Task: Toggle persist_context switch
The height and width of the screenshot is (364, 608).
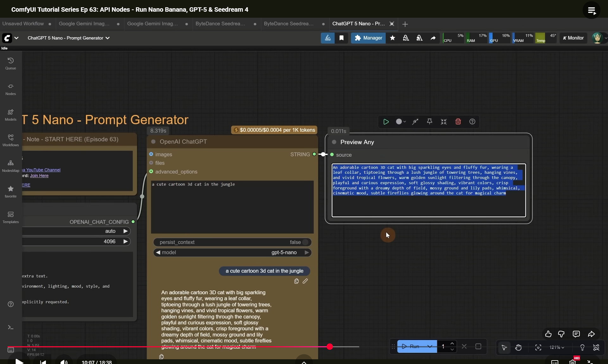Action: (305, 242)
